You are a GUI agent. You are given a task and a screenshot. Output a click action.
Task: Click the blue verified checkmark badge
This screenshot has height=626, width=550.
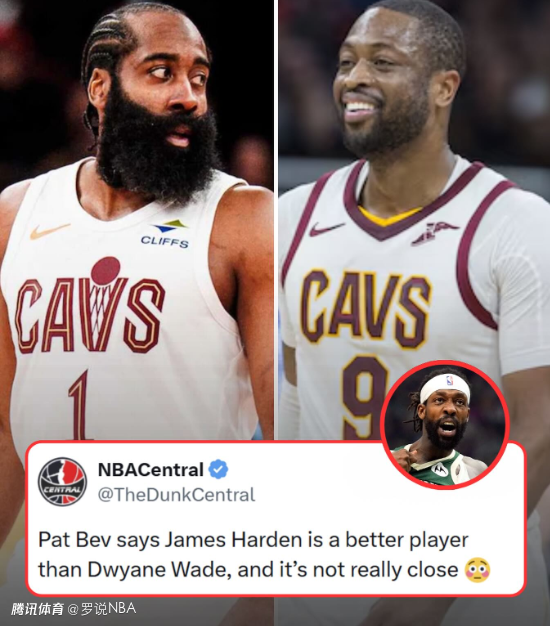point(219,470)
